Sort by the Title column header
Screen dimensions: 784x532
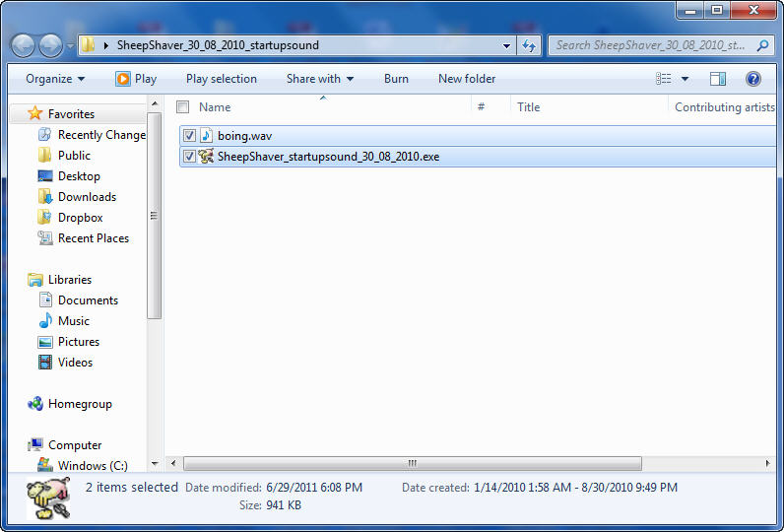pyautogui.click(x=529, y=107)
